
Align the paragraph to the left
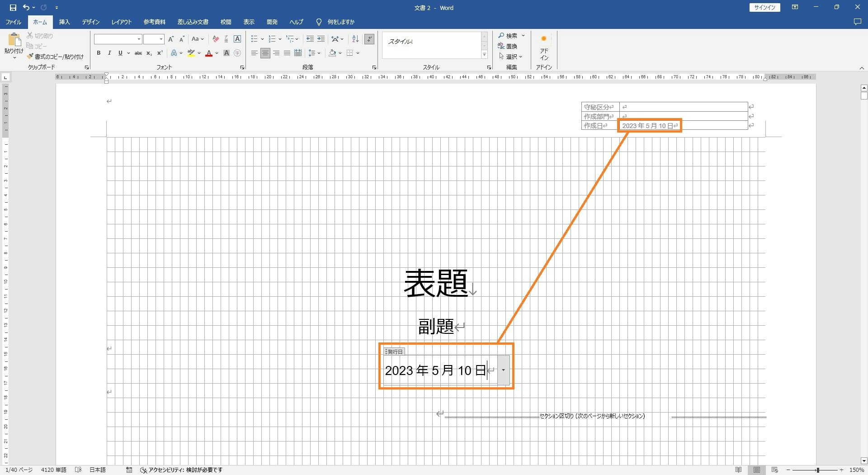255,53
